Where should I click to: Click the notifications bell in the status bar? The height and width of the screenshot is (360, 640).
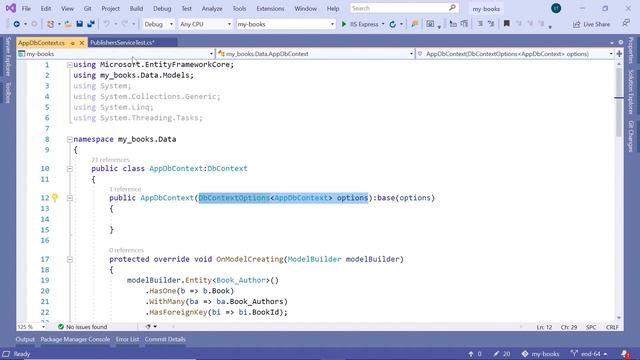pyautogui.click(x=625, y=354)
